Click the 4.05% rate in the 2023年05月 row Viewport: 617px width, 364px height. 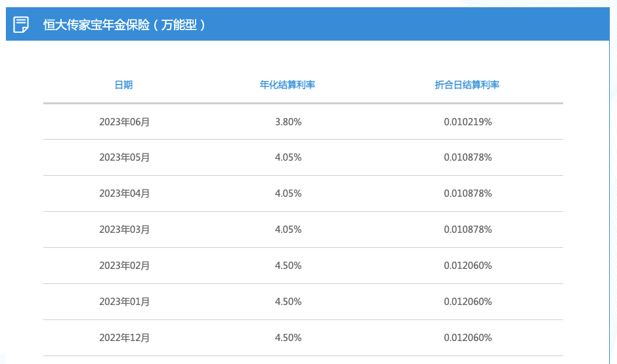click(x=288, y=157)
